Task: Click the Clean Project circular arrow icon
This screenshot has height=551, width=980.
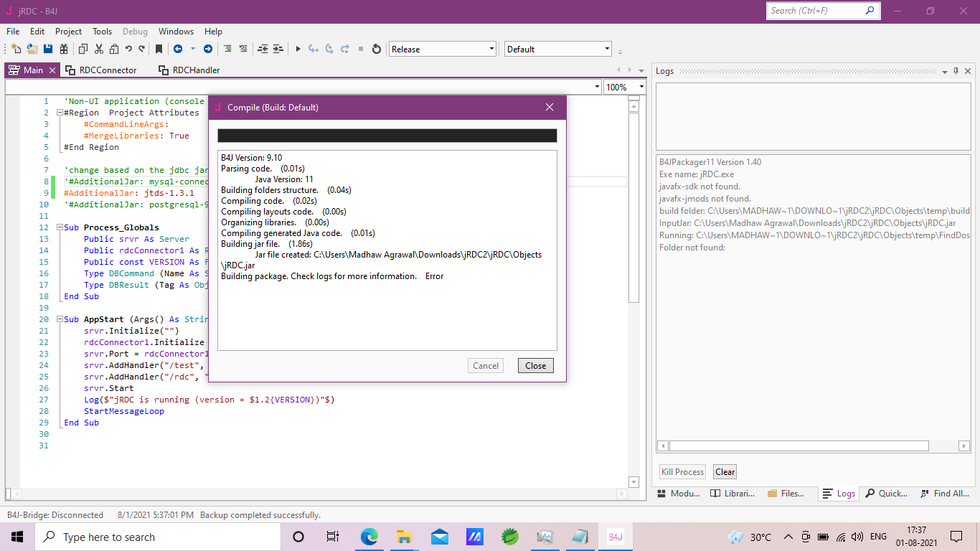Action: coord(377,49)
